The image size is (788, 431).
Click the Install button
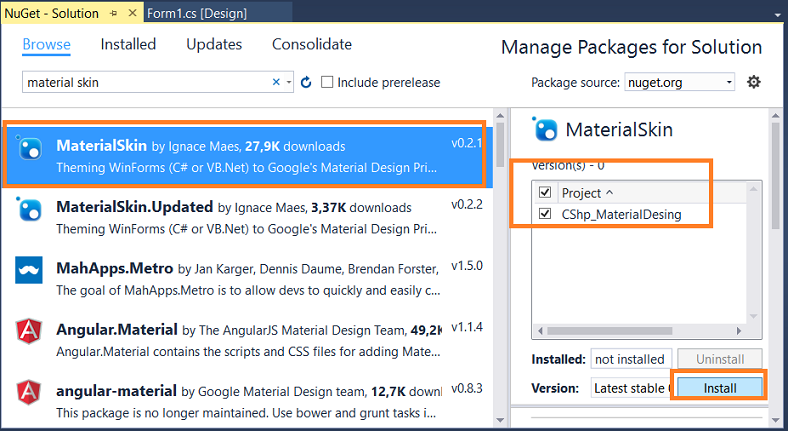pyautogui.click(x=720, y=388)
